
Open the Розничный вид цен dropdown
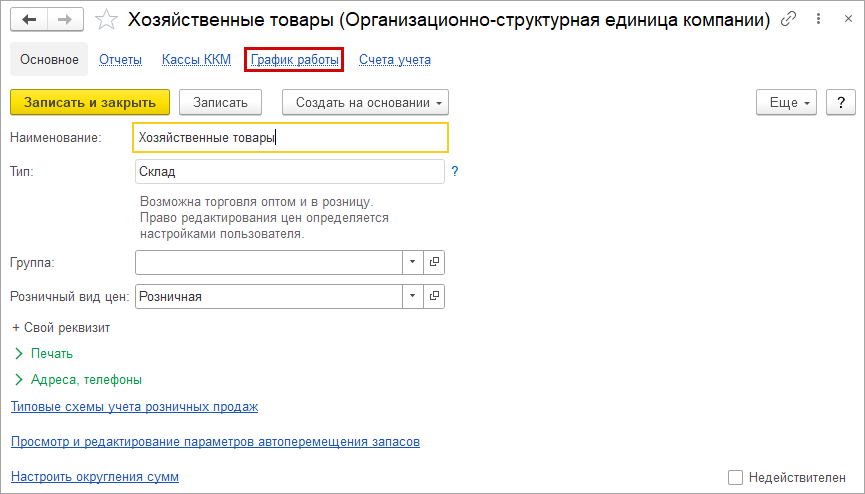click(x=414, y=296)
